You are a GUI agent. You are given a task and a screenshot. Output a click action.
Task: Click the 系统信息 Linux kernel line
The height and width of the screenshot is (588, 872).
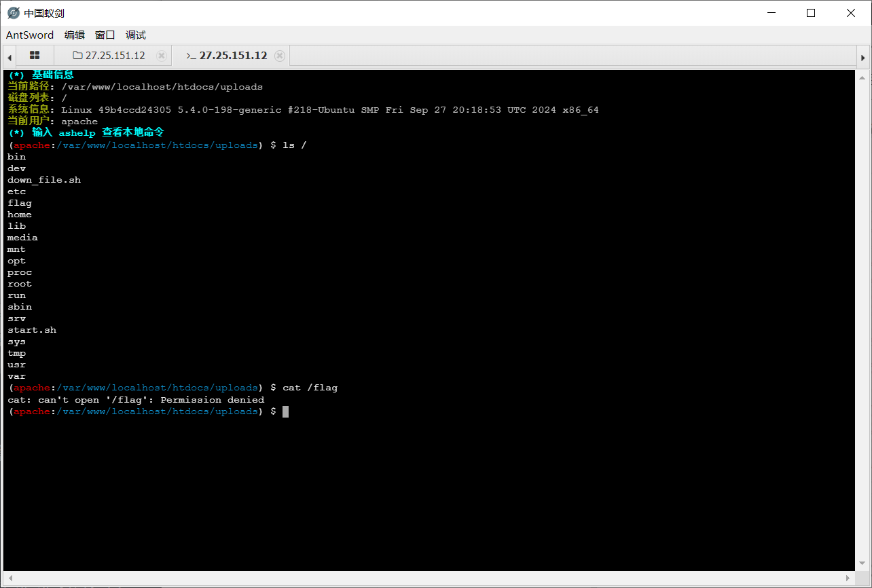tap(303, 110)
